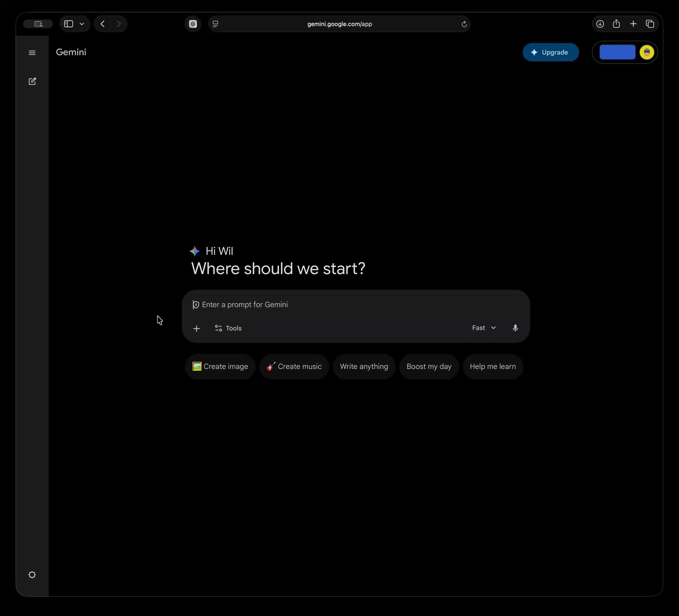Click the Safari share icon
Image resolution: width=679 pixels, height=616 pixels.
[x=616, y=24]
